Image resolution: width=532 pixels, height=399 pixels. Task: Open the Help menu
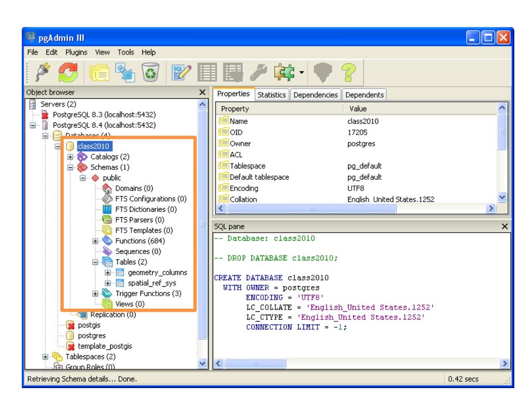(149, 52)
